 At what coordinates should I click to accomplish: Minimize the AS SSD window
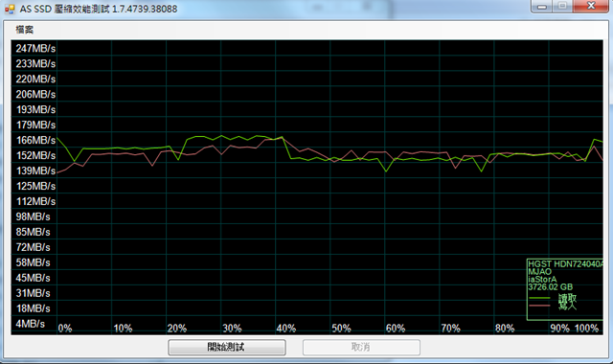(x=541, y=6)
